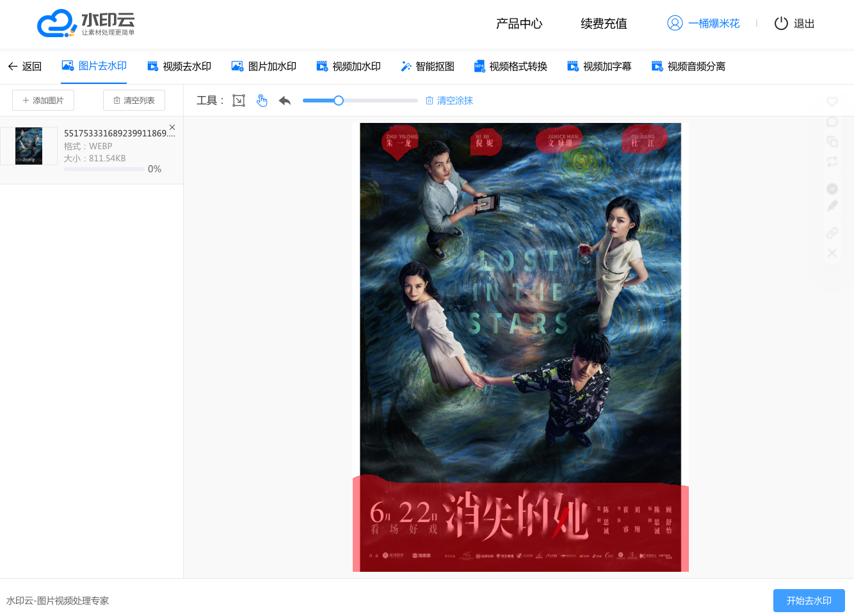Switch to the 视频加字幕 tab
Screen dimensions: 854x616
599,67
